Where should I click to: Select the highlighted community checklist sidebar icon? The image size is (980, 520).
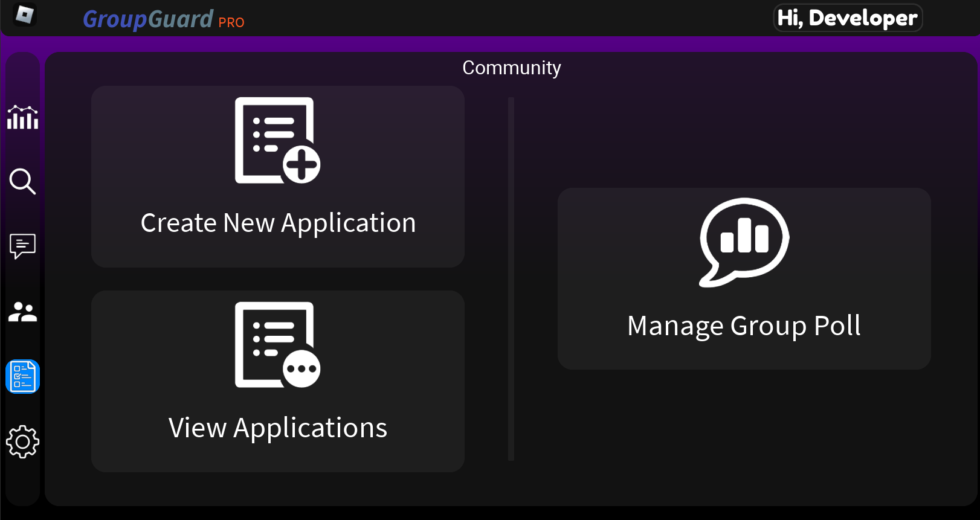point(23,376)
